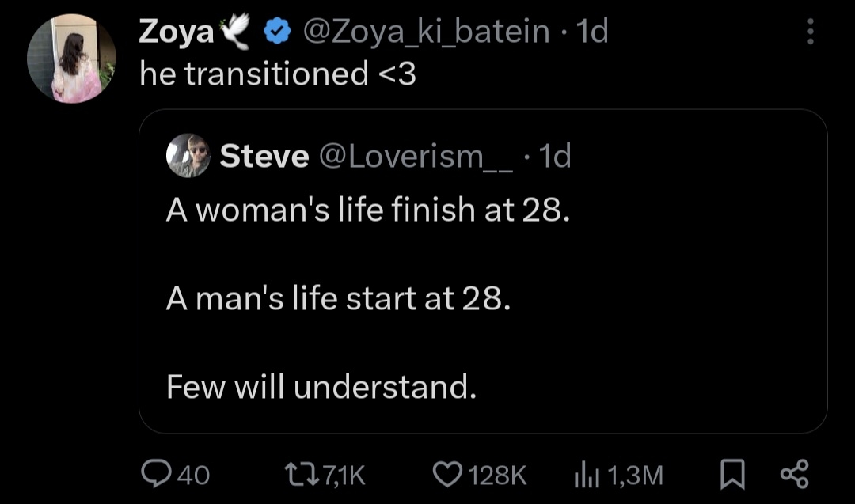
Task: Open quoted tweet via 'Few will understand.' text
Action: (321, 386)
